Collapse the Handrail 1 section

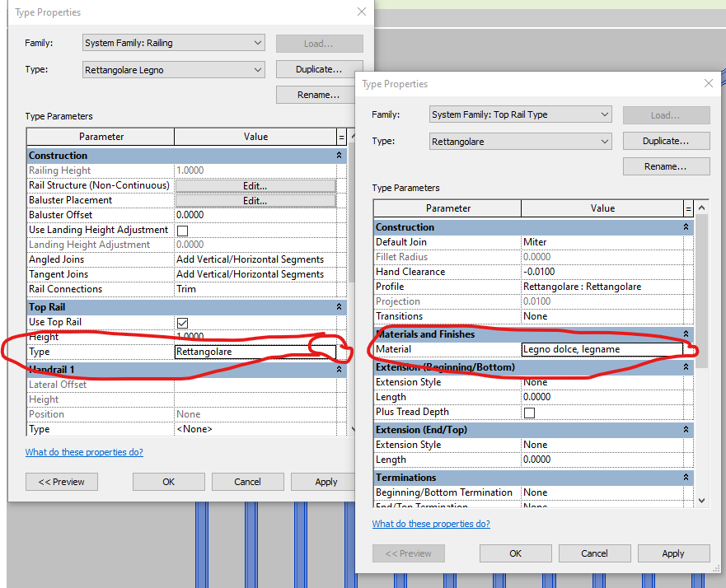(339, 369)
